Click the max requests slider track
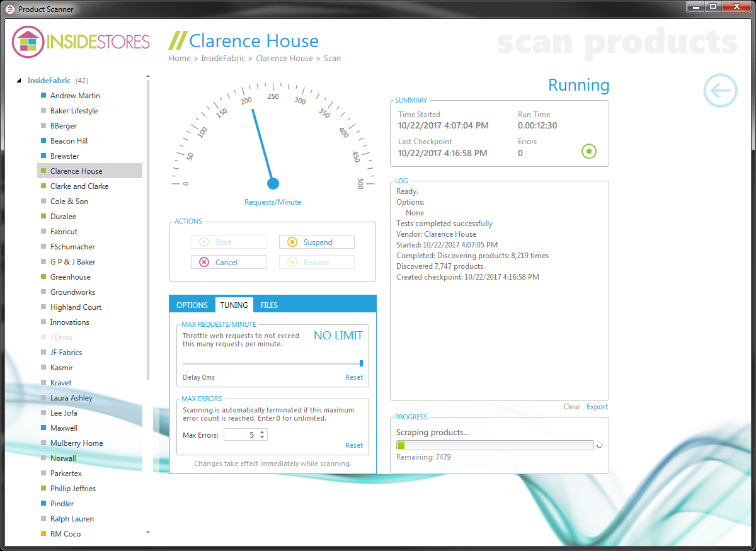Screen dimensions: 756x551 (271, 363)
